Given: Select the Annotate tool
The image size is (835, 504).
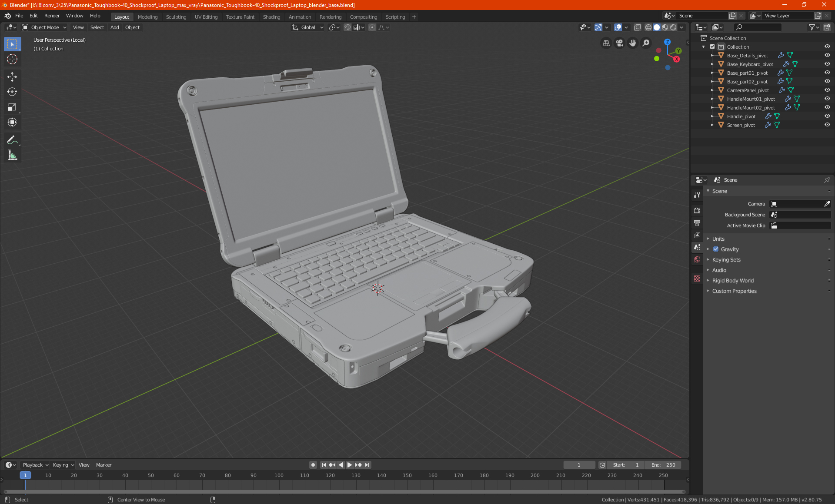Looking at the screenshot, I should pyautogui.click(x=12, y=140).
